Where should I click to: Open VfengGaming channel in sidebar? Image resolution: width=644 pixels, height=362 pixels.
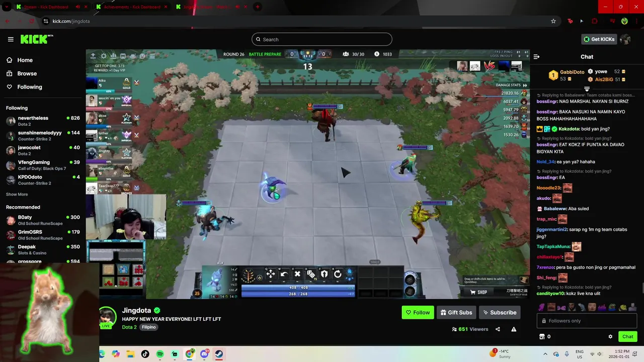pyautogui.click(x=43, y=165)
